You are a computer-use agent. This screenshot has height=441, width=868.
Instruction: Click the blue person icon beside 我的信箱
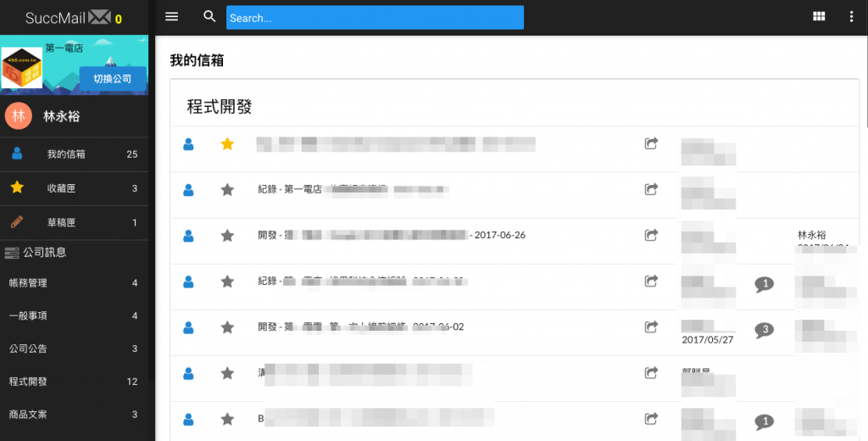[x=17, y=154]
